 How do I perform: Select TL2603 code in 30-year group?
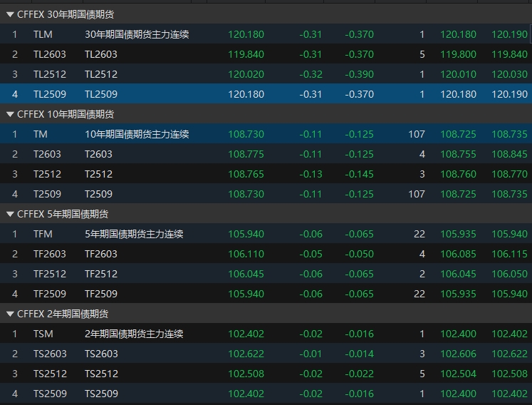point(50,54)
